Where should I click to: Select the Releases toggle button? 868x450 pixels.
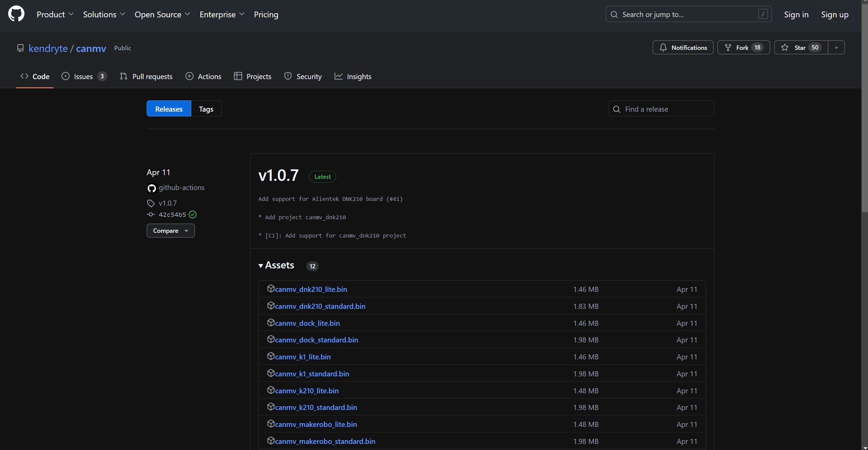169,109
